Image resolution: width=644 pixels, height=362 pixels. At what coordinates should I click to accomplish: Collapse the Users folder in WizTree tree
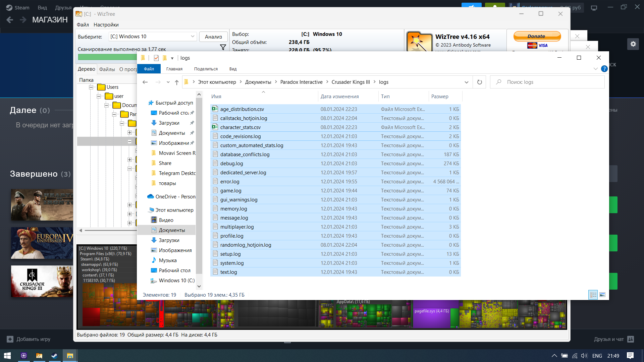tap(91, 87)
